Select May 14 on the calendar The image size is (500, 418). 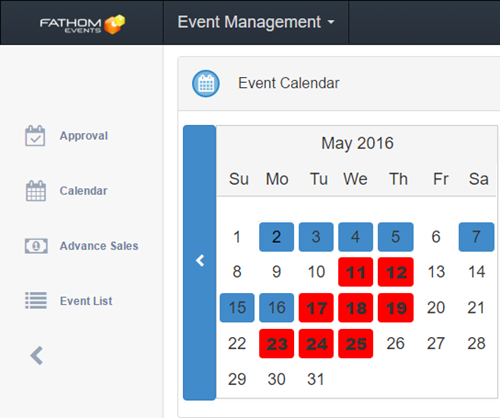click(x=476, y=272)
